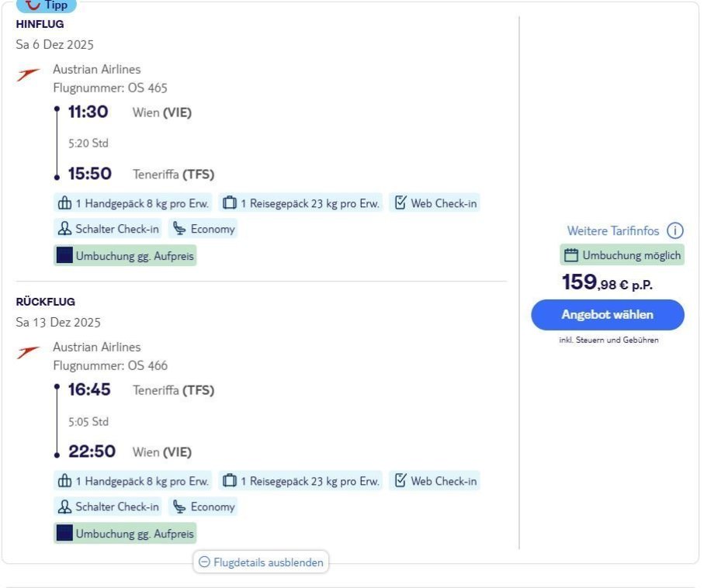Collapse flight details via Flugdetails ausblenden
Viewport: 714px width, 588px height.
pyautogui.click(x=261, y=562)
